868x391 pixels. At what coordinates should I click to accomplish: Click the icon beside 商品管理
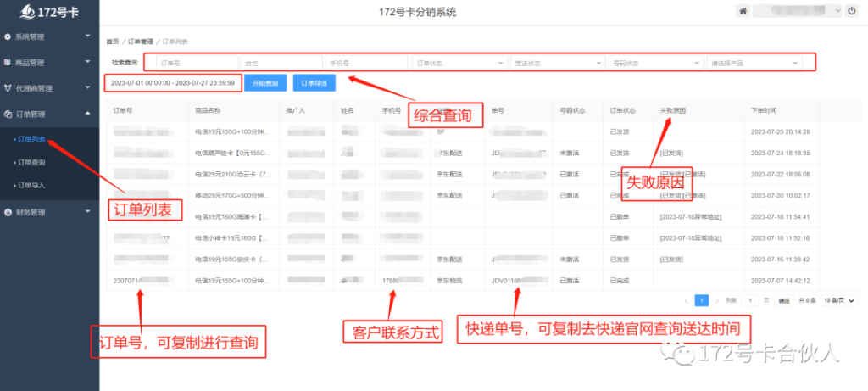(7, 63)
